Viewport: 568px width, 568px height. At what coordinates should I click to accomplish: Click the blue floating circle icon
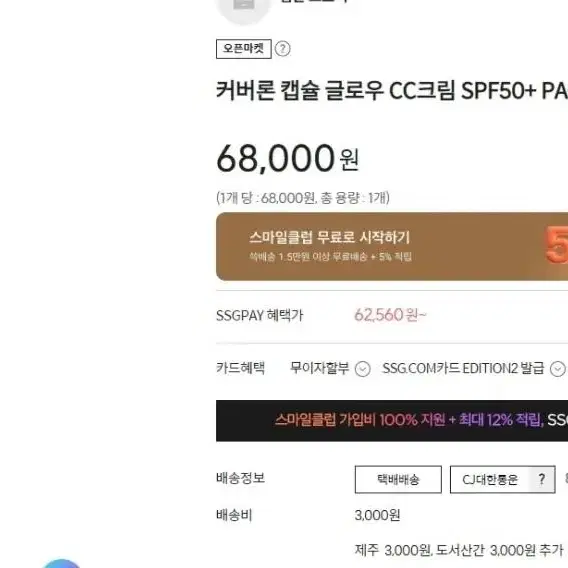(61, 563)
